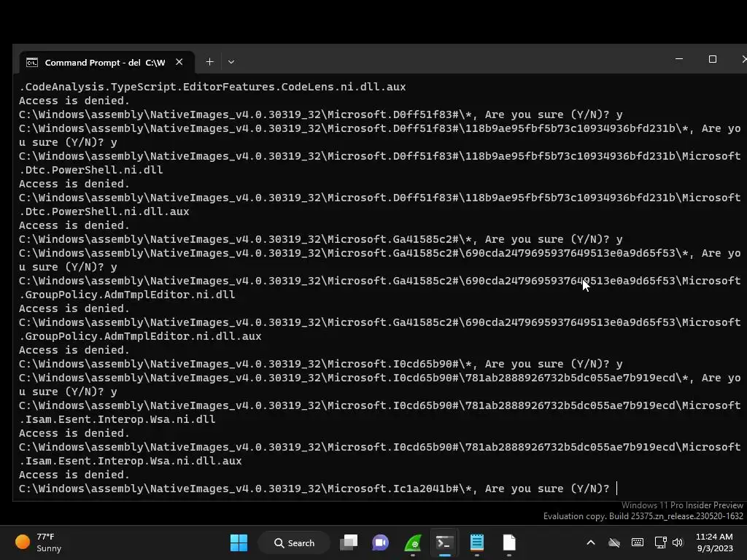This screenshot has height=560, width=747.
Task: Open the volume control icon
Action: 678,542
